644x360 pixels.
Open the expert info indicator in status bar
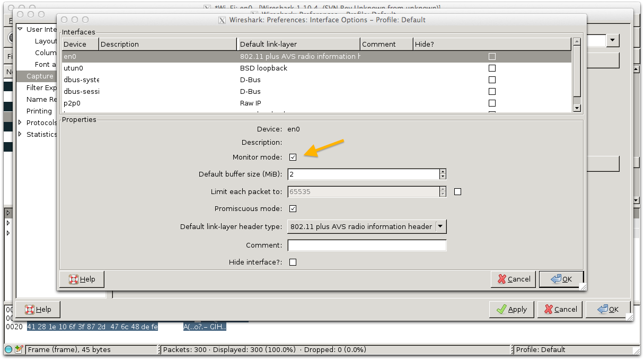click(8, 349)
